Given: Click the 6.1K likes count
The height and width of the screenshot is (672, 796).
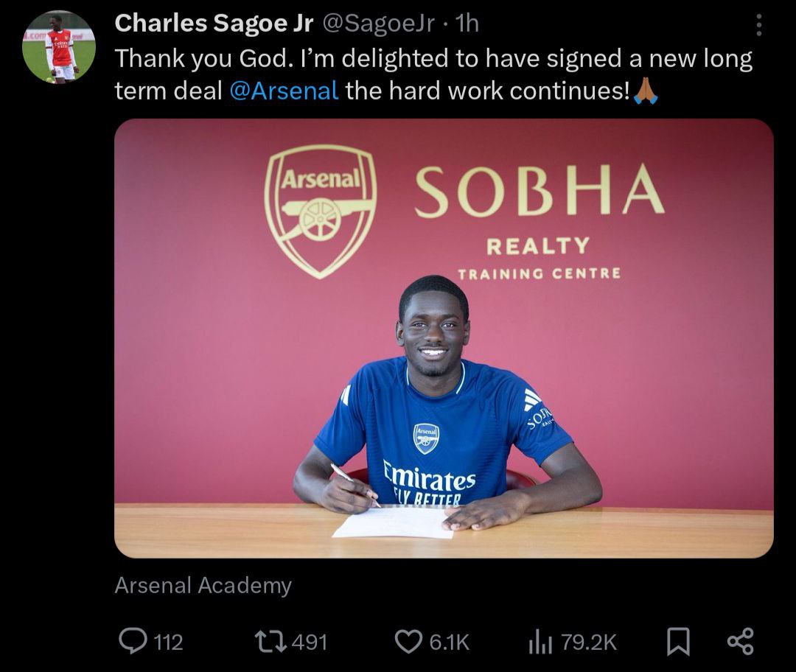Looking at the screenshot, I should click(x=449, y=642).
